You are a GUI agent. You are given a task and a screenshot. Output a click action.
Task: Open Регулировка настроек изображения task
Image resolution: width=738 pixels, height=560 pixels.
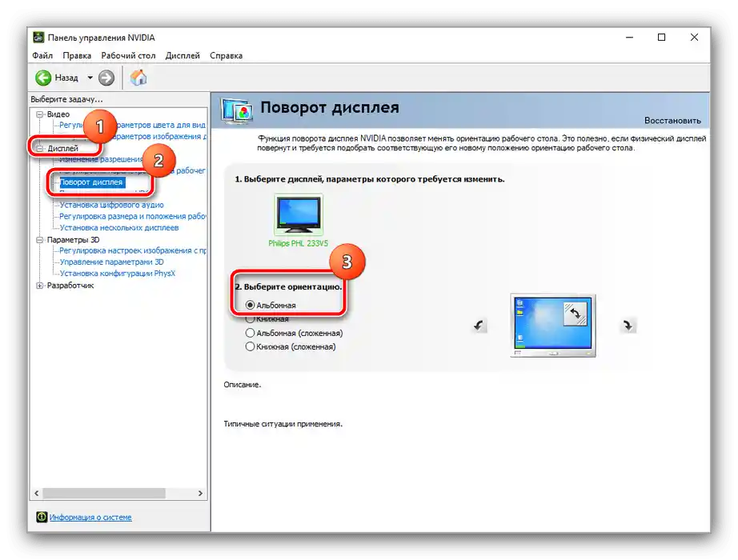pyautogui.click(x=133, y=250)
